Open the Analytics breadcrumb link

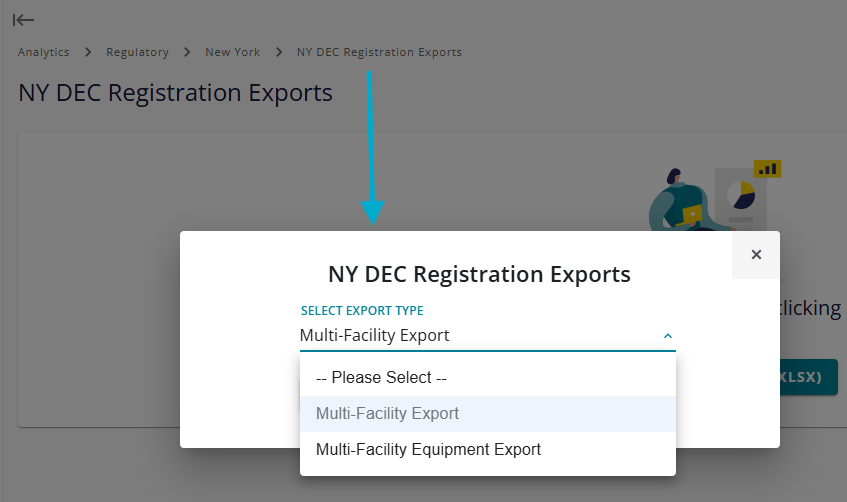tap(44, 52)
